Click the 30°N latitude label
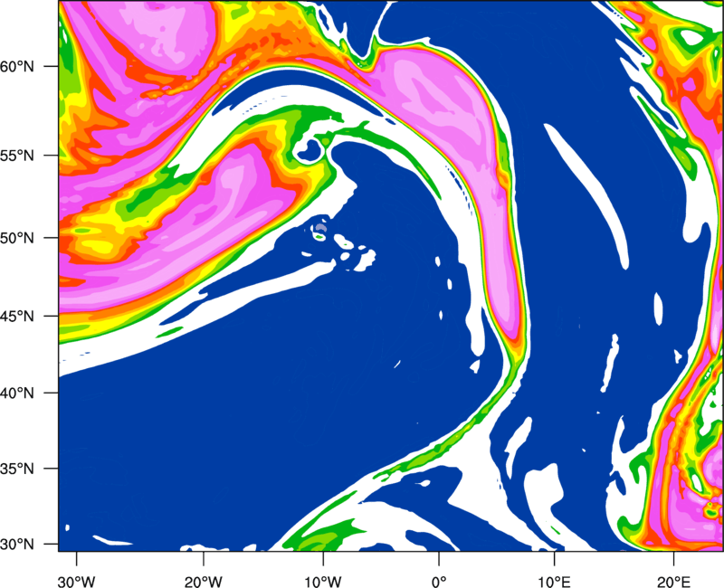 pos(17,545)
